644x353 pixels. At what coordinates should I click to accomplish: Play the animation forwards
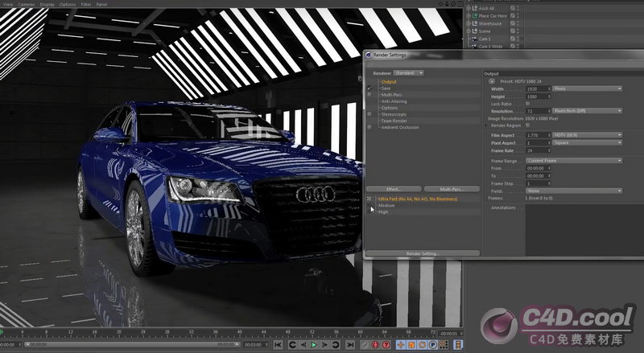point(314,345)
